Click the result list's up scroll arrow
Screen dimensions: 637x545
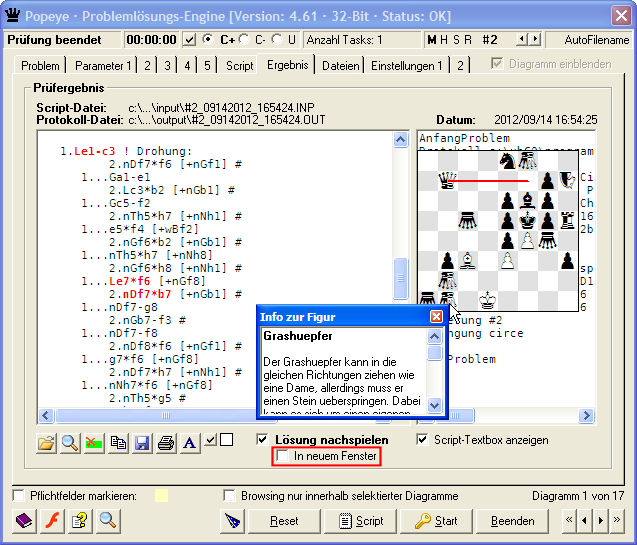tap(401, 140)
